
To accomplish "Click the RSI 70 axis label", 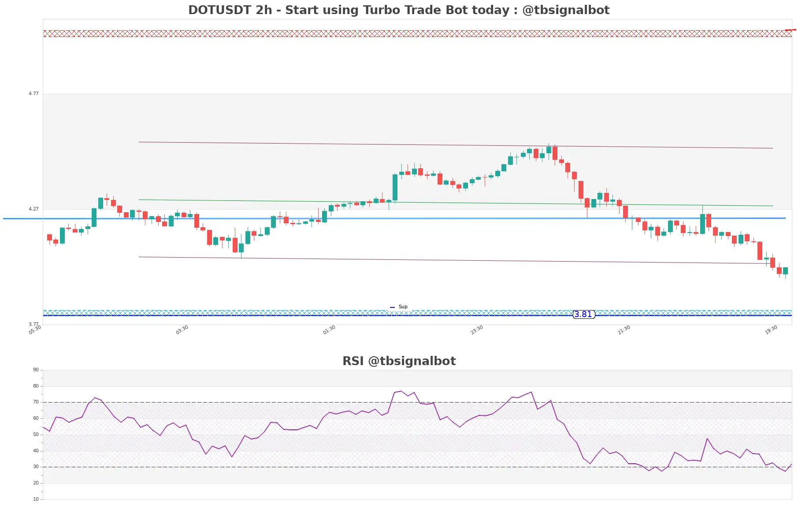I will click(36, 402).
